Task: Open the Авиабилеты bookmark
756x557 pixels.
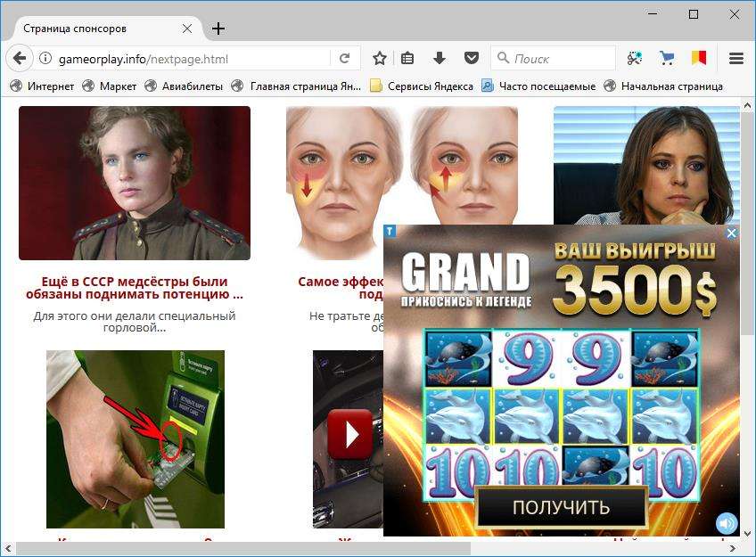Action: [x=184, y=86]
